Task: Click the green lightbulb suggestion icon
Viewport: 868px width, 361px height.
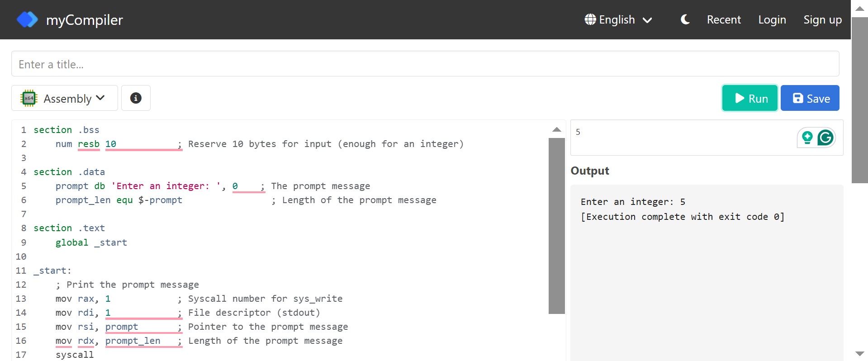Action: coord(807,137)
